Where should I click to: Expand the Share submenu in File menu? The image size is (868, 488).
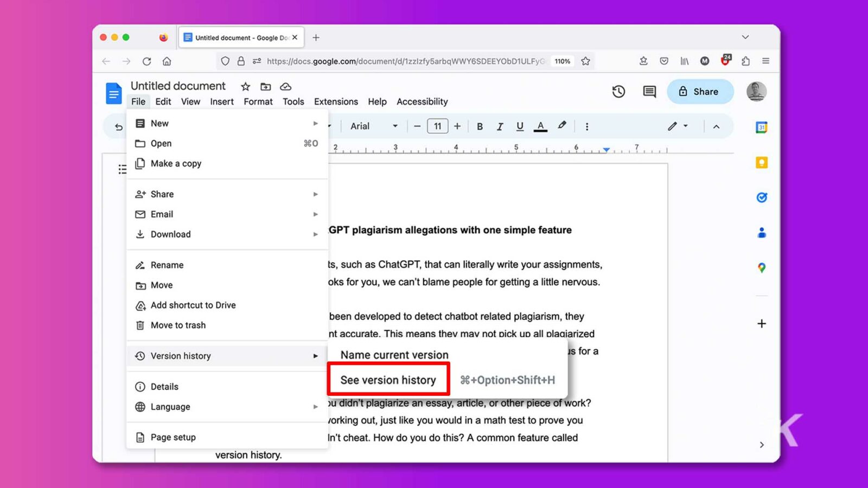coord(227,194)
